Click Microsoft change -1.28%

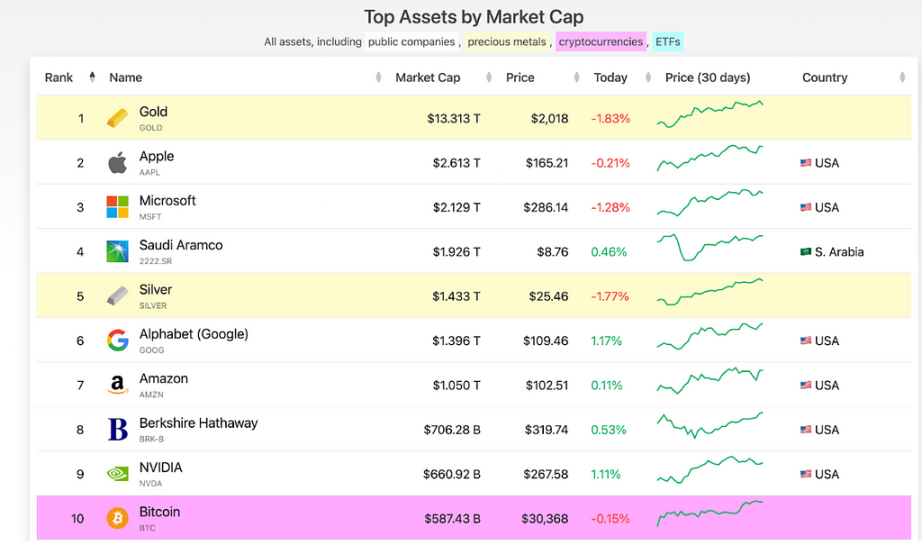(x=610, y=208)
